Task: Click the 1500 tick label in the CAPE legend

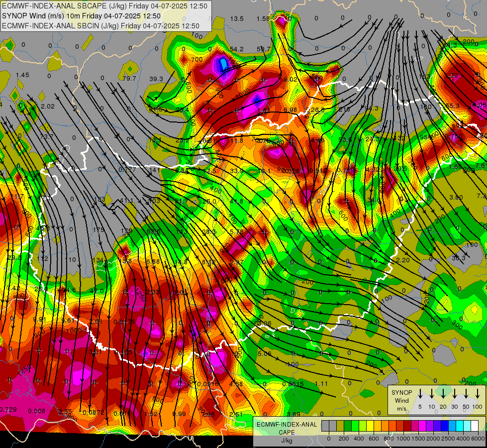Action: 418,439
